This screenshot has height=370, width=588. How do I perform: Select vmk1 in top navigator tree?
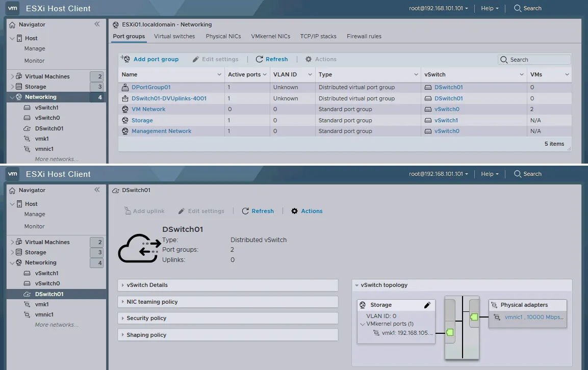click(x=42, y=139)
